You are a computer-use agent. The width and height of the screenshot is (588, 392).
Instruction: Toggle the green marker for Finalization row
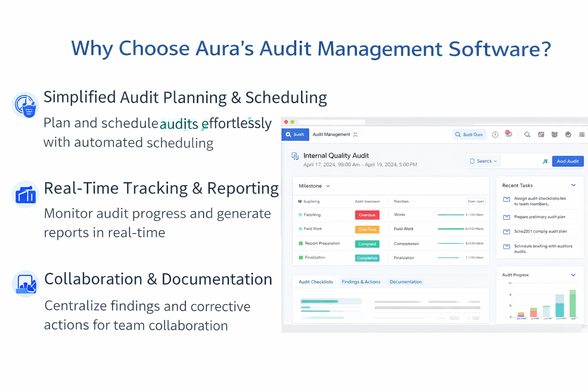click(x=301, y=258)
